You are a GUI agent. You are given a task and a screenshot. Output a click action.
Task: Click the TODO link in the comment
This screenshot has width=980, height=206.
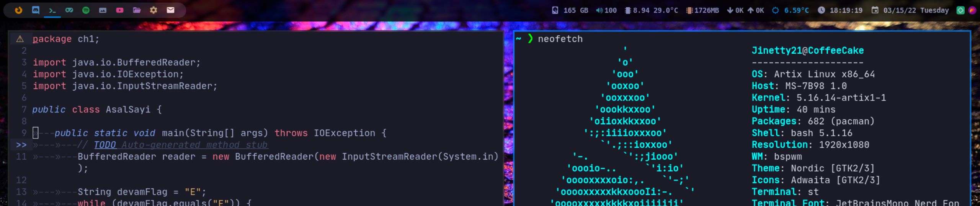(105, 145)
